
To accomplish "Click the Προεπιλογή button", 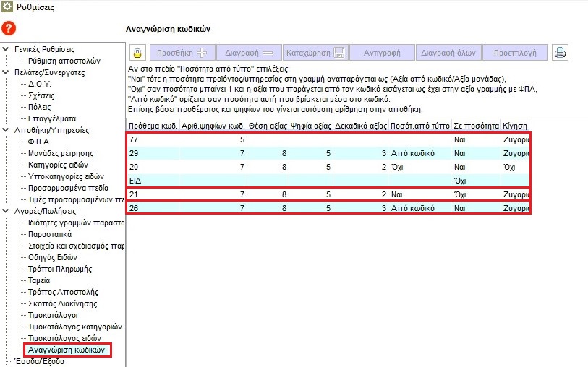I will (x=515, y=53).
